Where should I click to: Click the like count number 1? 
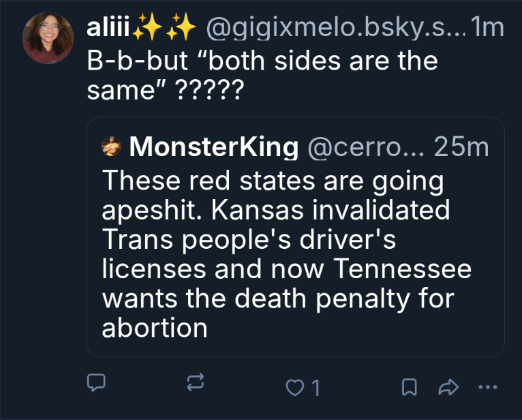pos(315,388)
